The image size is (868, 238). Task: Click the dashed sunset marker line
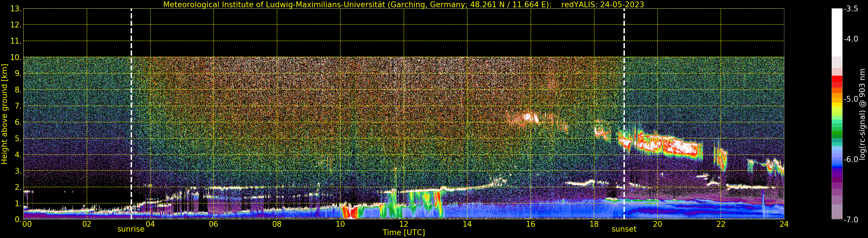pos(624,114)
